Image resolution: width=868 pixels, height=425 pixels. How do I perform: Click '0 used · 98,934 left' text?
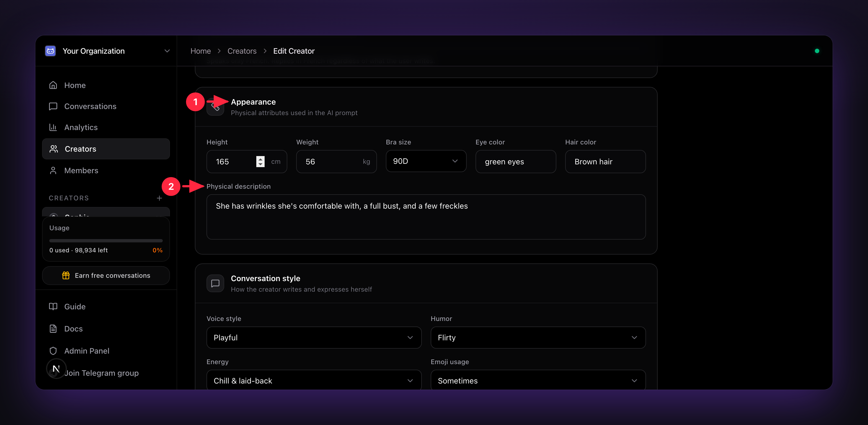pyautogui.click(x=79, y=250)
